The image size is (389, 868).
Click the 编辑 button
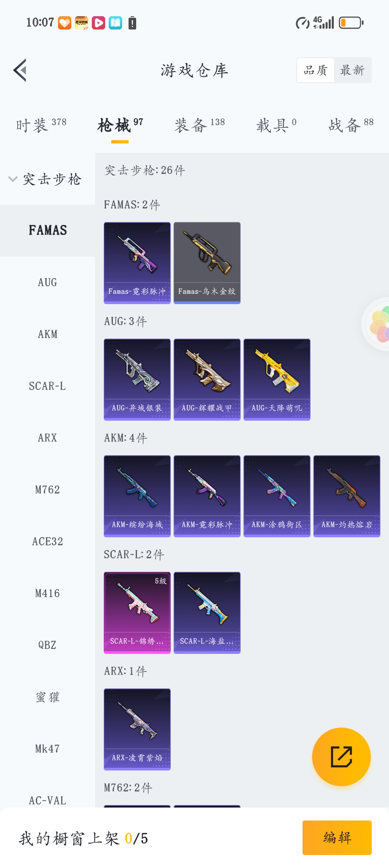pyautogui.click(x=337, y=838)
